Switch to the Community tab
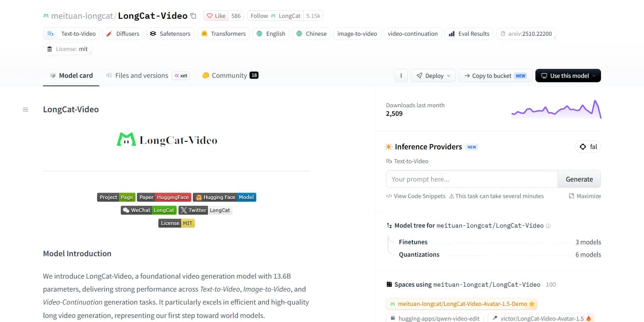Screen dimensions: 644x322 [x=230, y=76]
